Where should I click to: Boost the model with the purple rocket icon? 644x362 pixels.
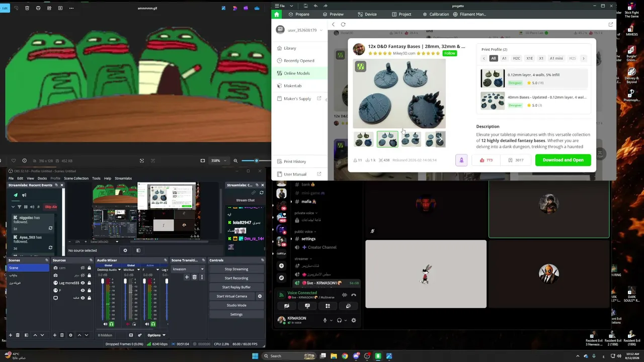(461, 160)
